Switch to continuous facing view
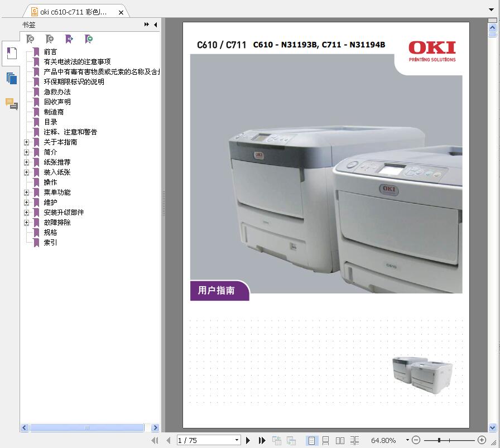The height and width of the screenshot is (448, 500). click(354, 440)
